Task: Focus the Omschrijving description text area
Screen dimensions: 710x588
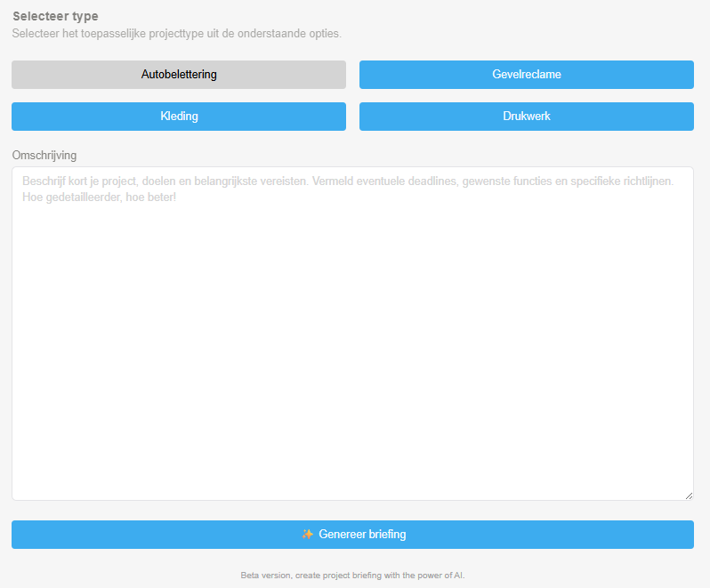Action: tap(352, 334)
